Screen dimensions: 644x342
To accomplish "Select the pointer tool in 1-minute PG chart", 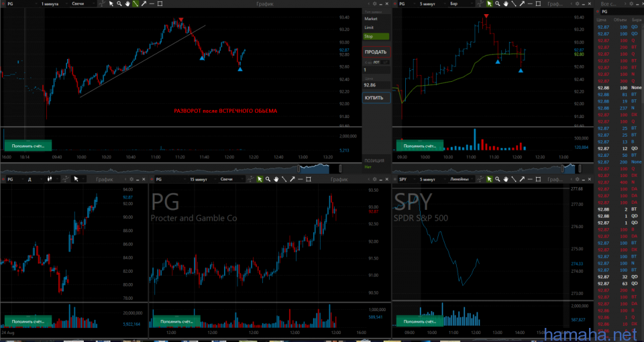I will coord(111,4).
